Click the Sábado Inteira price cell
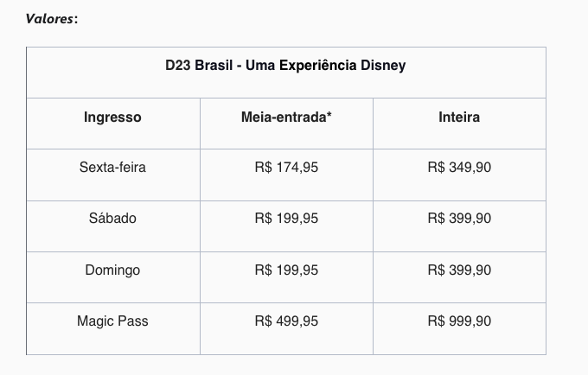Screen dimensions: 588x375 [459, 219]
